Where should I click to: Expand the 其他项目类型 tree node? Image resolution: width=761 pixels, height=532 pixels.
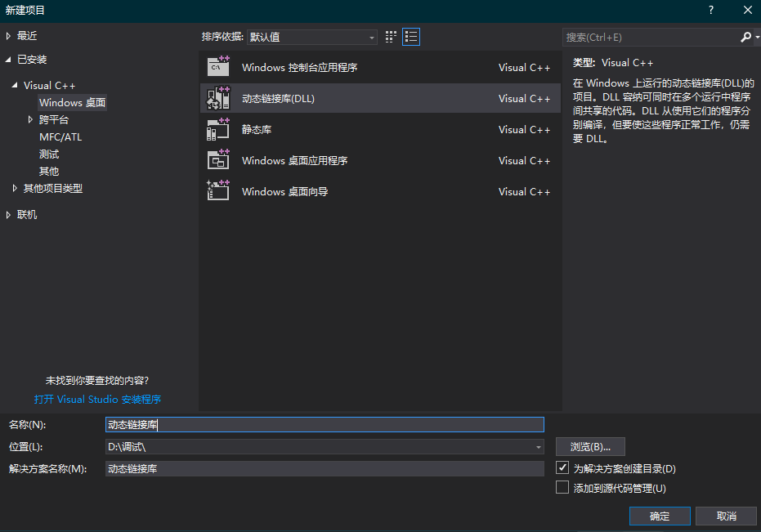pos(15,188)
